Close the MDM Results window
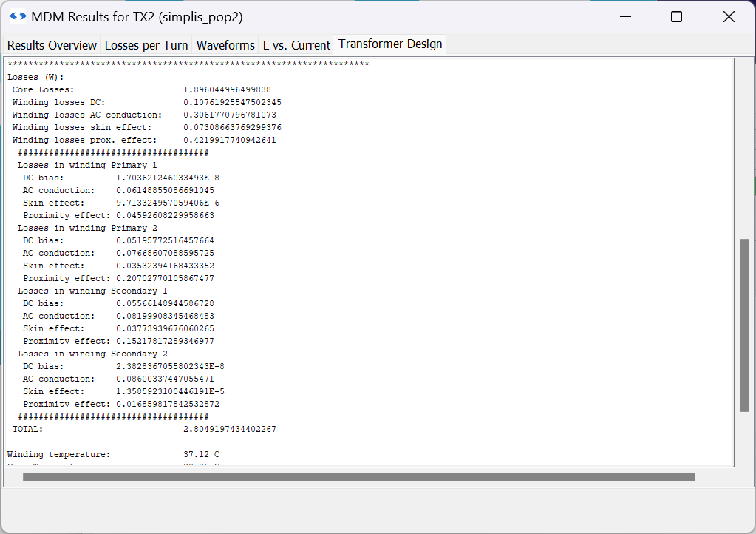 [729, 17]
